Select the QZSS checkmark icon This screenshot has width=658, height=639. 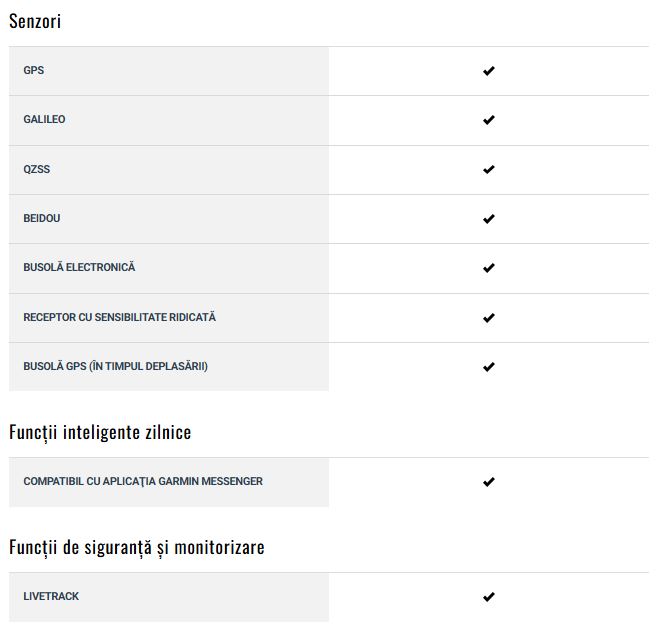(x=488, y=170)
